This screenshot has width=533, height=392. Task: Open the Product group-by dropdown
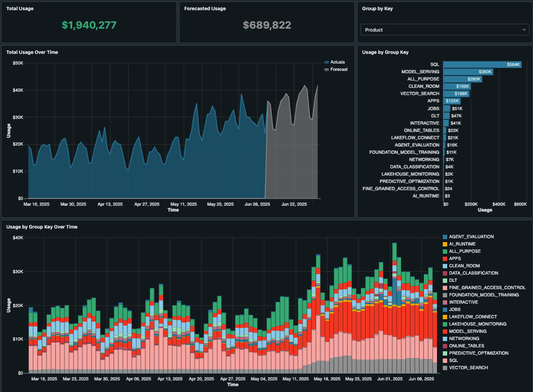point(444,30)
